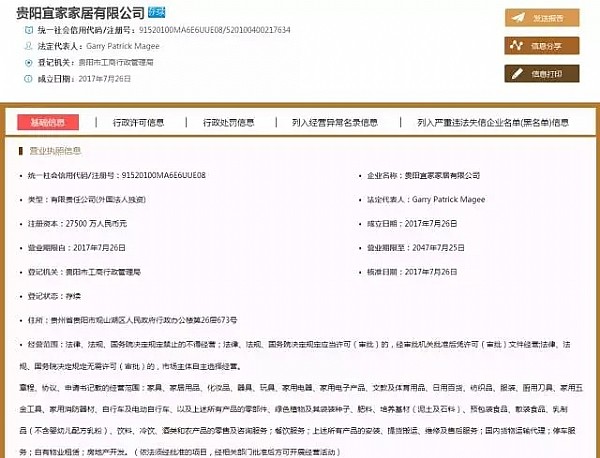Select the 基础信息 tab

pyautogui.click(x=47, y=123)
